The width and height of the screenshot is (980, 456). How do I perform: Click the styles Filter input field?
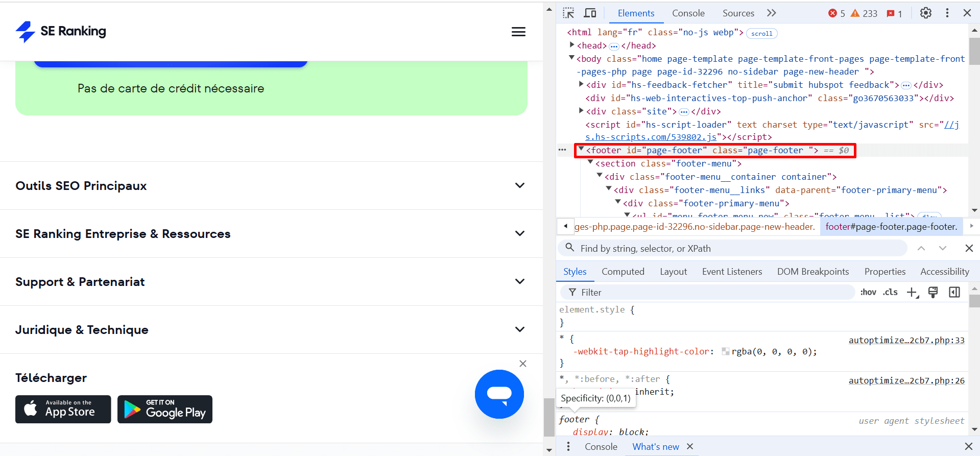click(x=707, y=293)
